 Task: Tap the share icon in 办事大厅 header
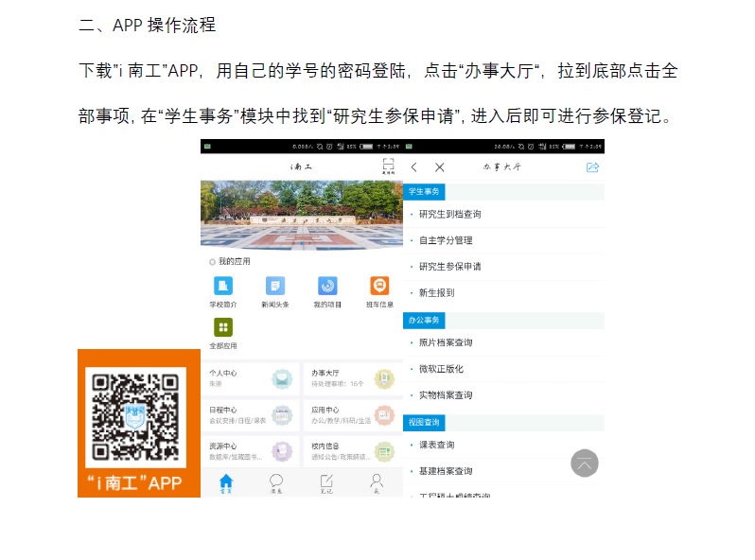[x=592, y=167]
